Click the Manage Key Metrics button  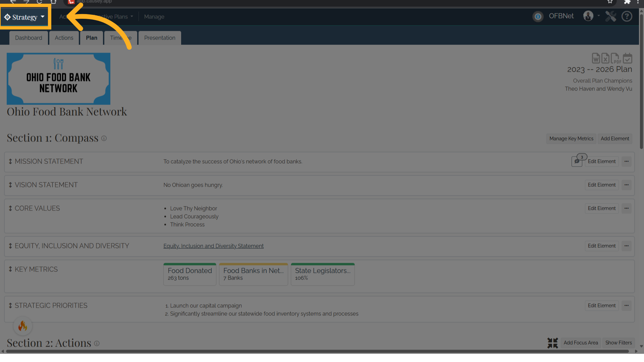[571, 139]
